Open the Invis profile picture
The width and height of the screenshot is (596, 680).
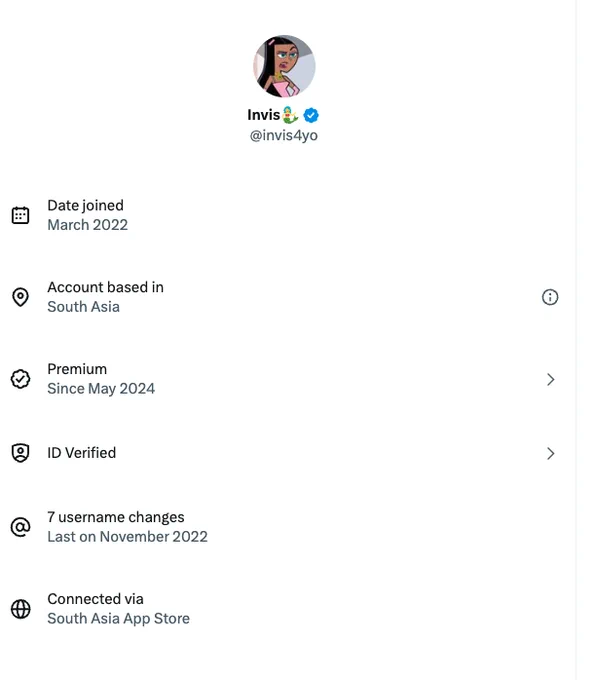284,66
